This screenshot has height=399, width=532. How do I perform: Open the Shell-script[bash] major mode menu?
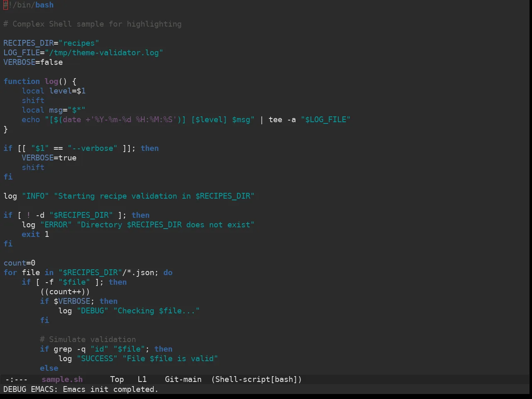tap(256, 379)
